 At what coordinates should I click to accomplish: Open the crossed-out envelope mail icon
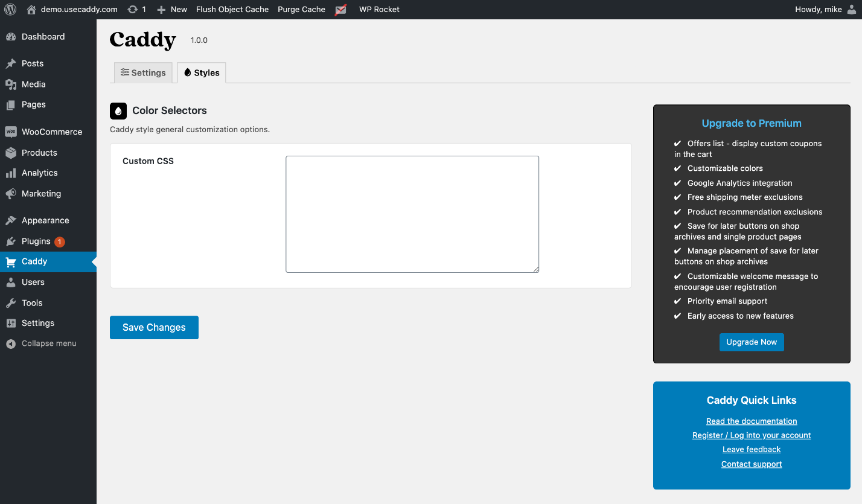tap(341, 10)
